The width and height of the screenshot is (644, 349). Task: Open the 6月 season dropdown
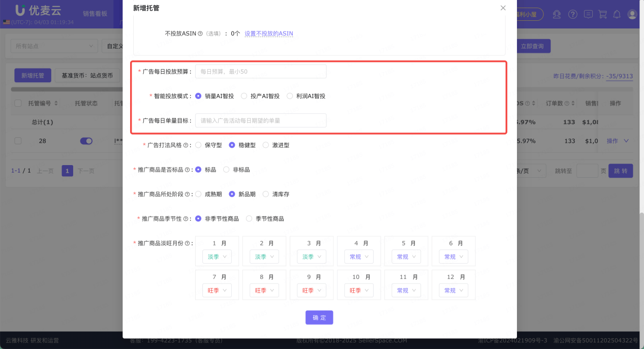point(453,257)
